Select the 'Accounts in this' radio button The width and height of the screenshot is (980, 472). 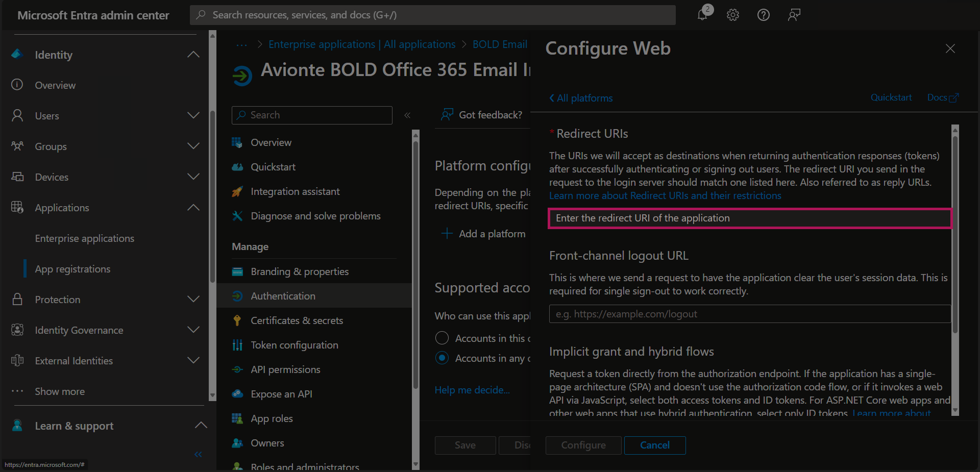pos(442,338)
